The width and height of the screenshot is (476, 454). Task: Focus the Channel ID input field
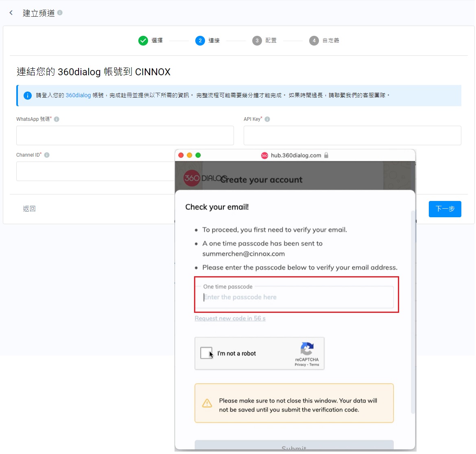point(96,171)
